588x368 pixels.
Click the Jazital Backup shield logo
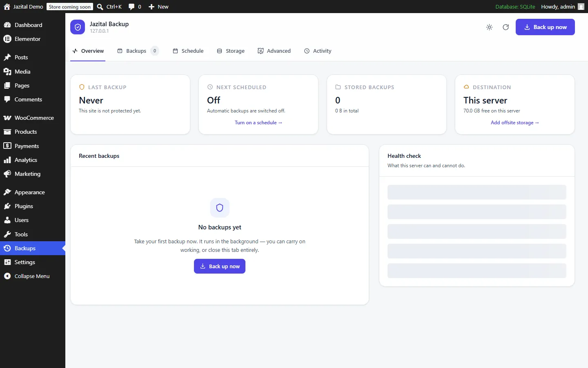pos(78,27)
